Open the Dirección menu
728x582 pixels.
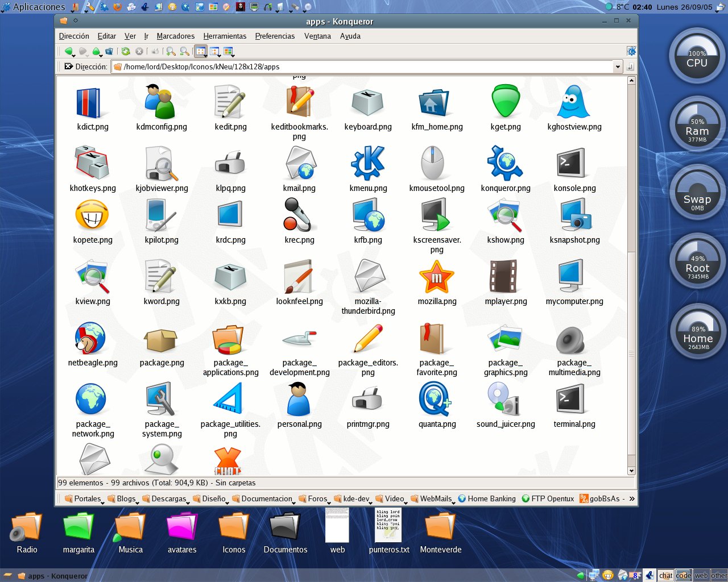[x=74, y=36]
